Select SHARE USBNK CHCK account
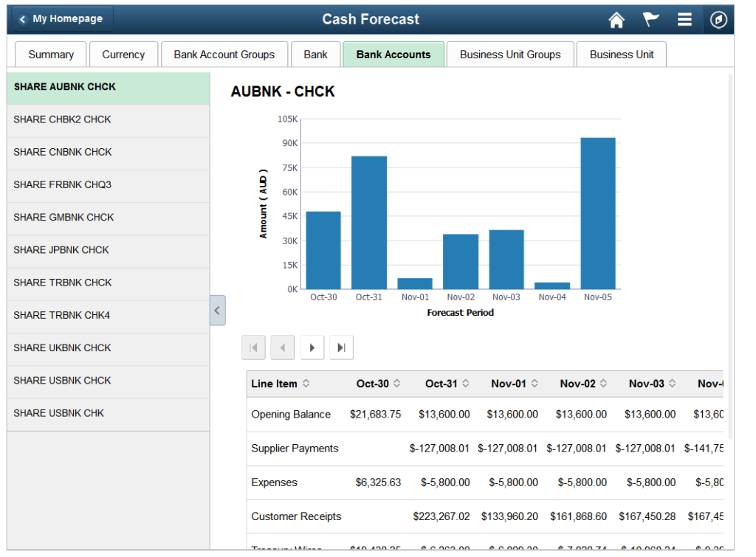This screenshot has width=756, height=557. pyautogui.click(x=109, y=381)
